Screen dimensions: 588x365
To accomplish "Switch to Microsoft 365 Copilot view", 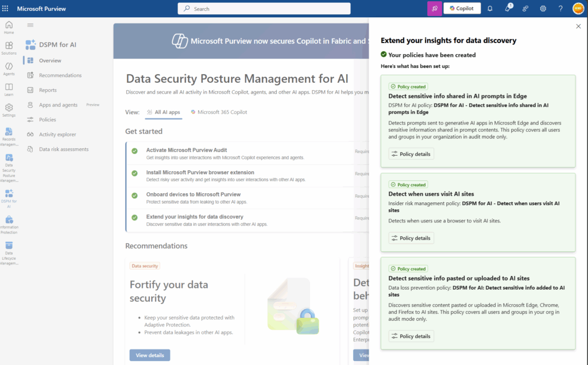I will point(219,112).
